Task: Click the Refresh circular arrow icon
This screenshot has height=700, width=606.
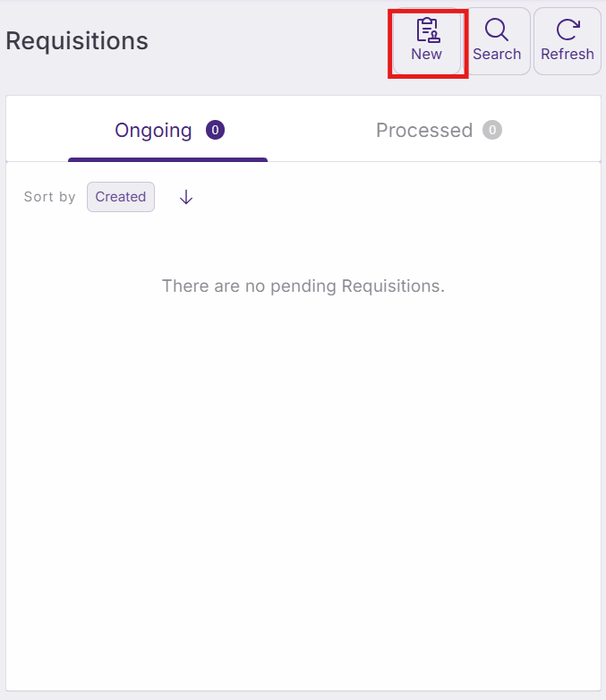Action: click(x=568, y=30)
